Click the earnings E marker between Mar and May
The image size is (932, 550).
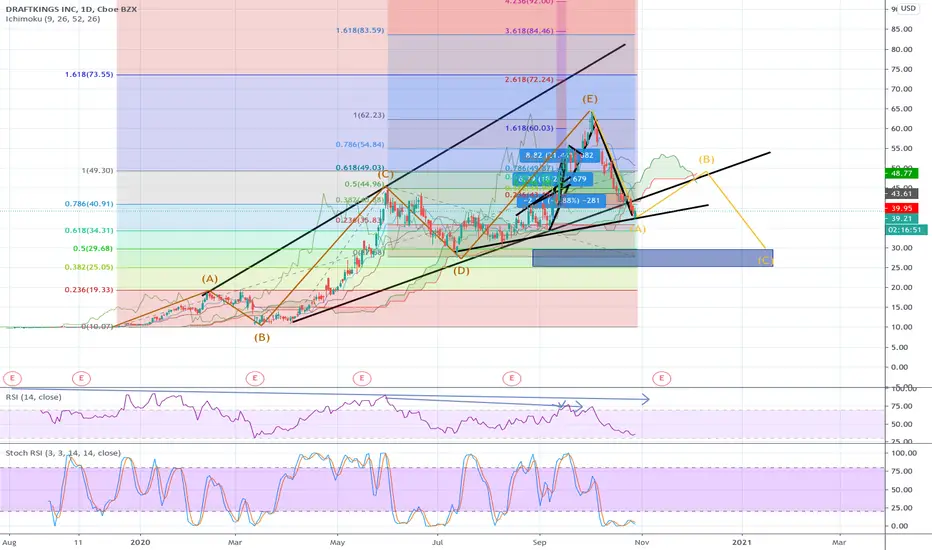pyautogui.click(x=255, y=378)
